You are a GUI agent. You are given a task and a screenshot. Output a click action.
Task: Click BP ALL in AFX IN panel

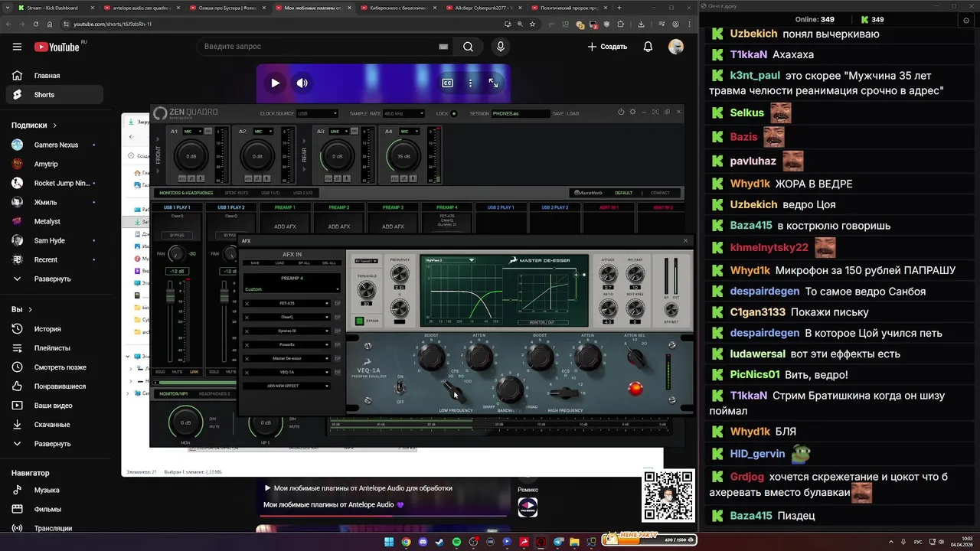pyautogui.click(x=304, y=263)
